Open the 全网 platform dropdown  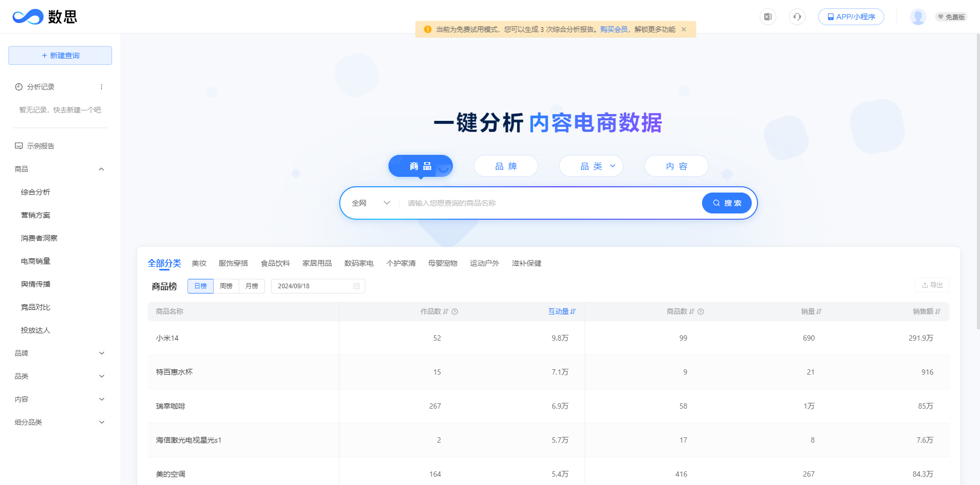[x=371, y=203]
